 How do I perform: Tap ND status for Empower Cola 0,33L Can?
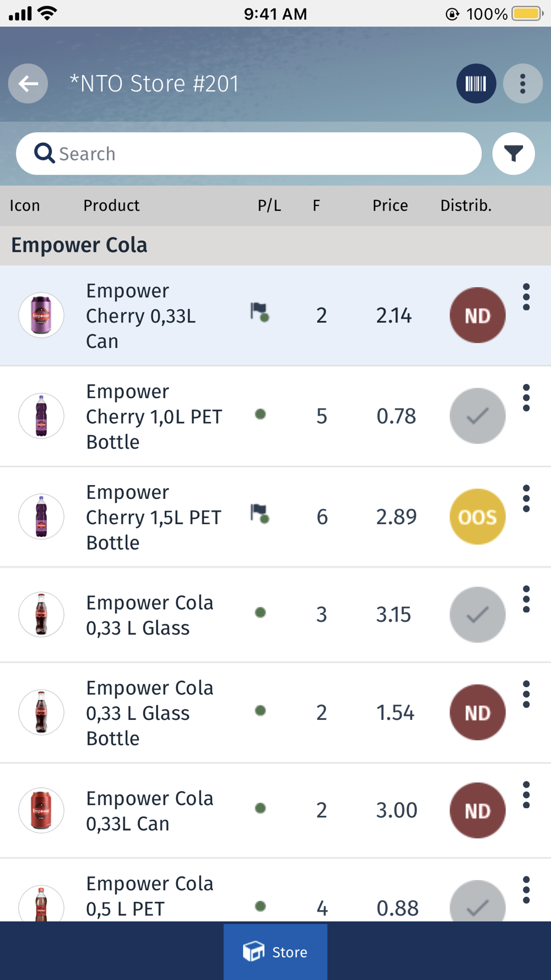coord(477,810)
